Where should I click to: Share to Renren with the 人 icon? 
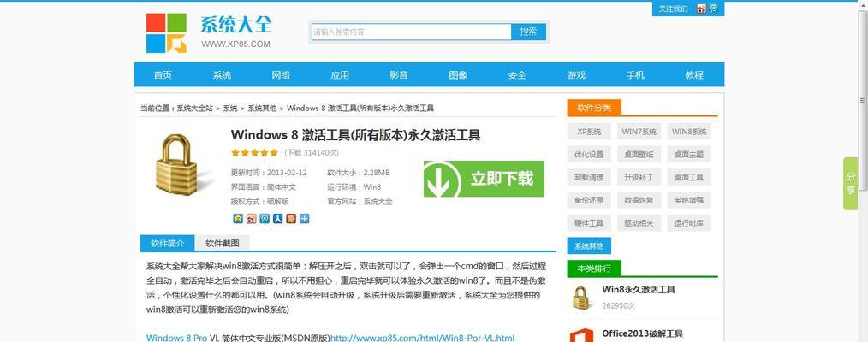[278, 219]
